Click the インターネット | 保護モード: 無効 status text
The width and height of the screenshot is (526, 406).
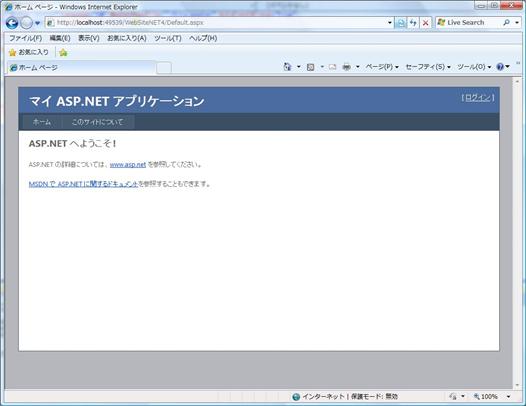[x=350, y=397]
